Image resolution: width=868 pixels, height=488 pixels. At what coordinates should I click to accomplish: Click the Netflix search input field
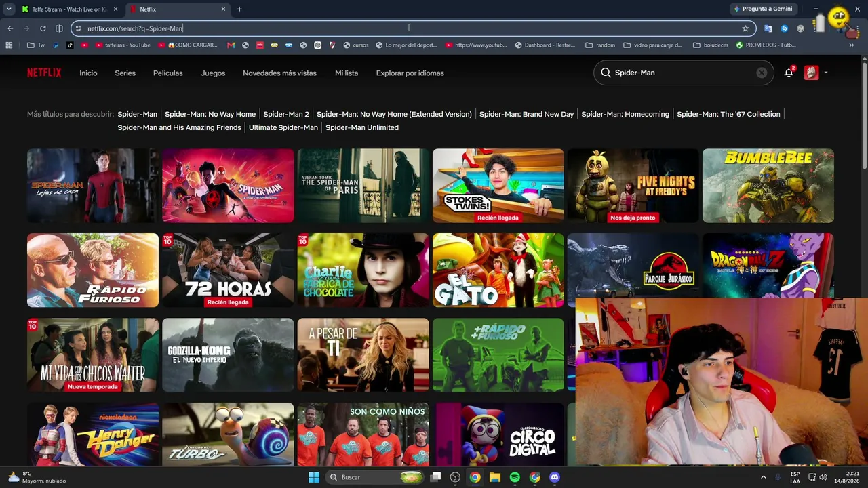(683, 73)
